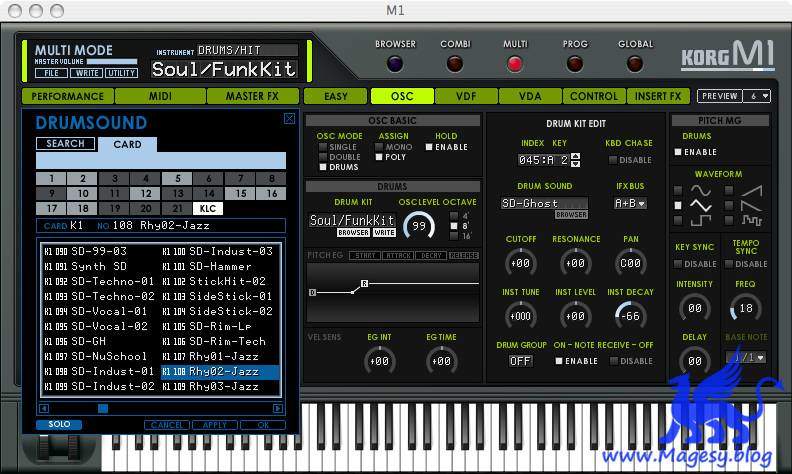The width and height of the screenshot is (792, 474).
Task: Click the Pitch MG INTENSITY knob
Action: click(695, 308)
